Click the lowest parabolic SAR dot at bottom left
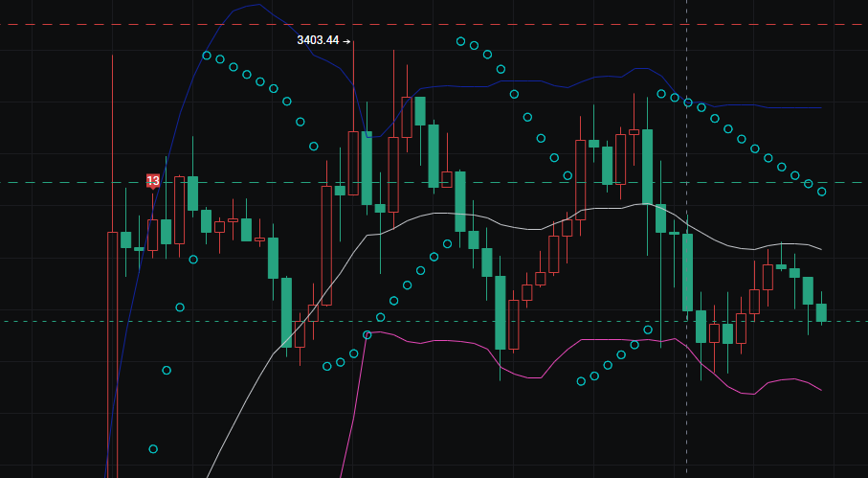This screenshot has width=868, height=478. pyautogui.click(x=153, y=448)
